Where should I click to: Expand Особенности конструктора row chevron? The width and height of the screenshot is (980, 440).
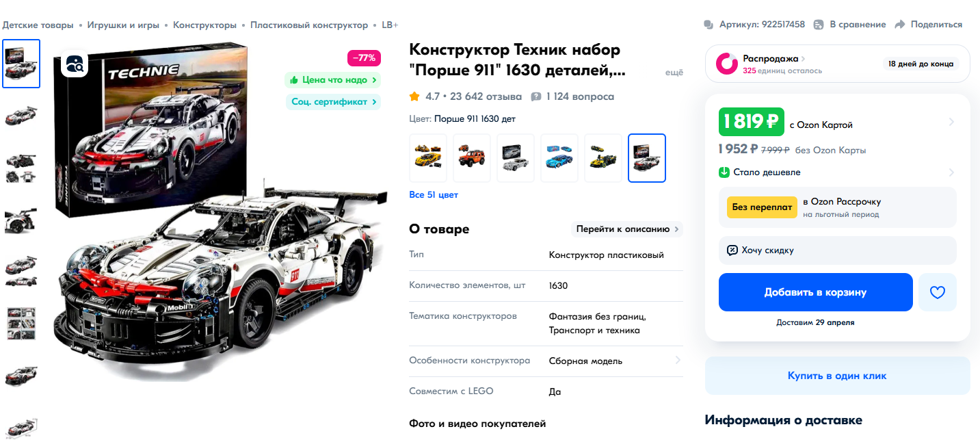coord(678,360)
